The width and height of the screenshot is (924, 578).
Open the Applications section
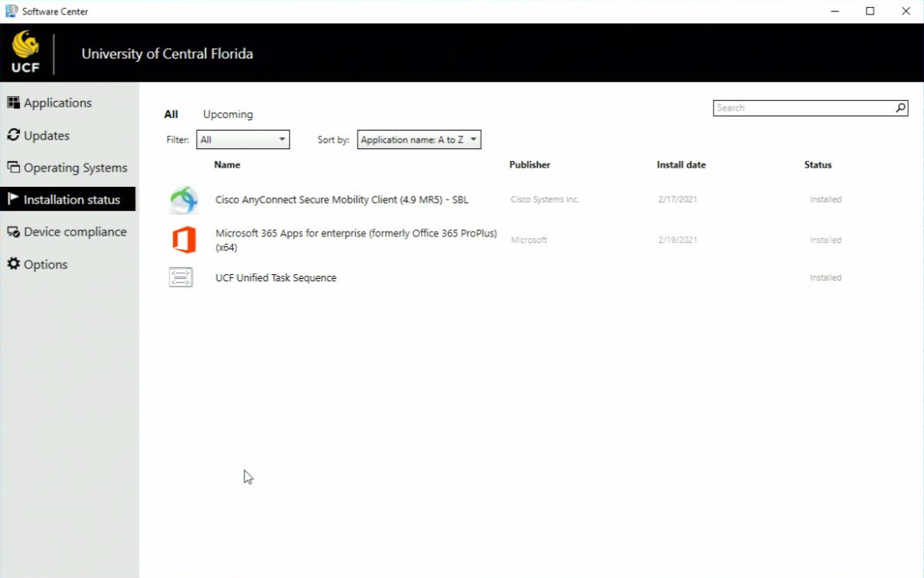58,103
